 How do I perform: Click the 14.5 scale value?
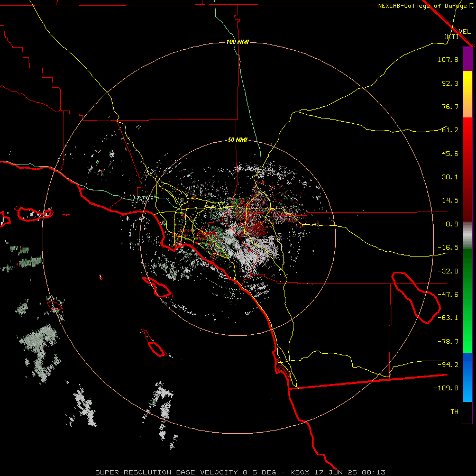450,200
